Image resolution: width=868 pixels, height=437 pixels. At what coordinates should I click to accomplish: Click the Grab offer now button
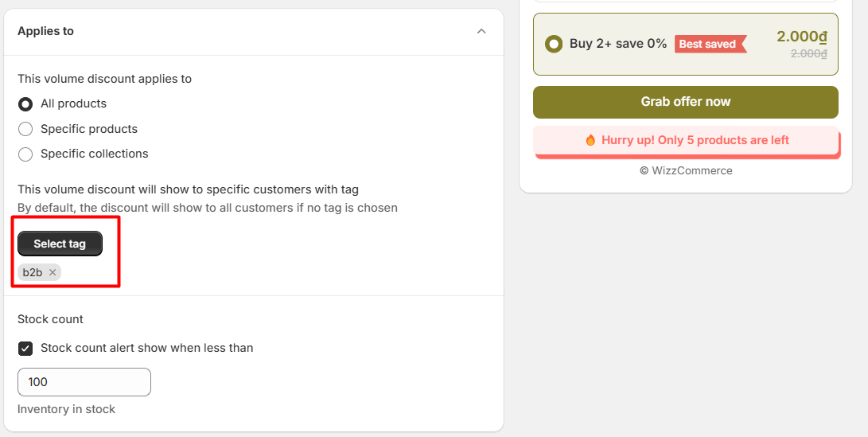click(685, 102)
